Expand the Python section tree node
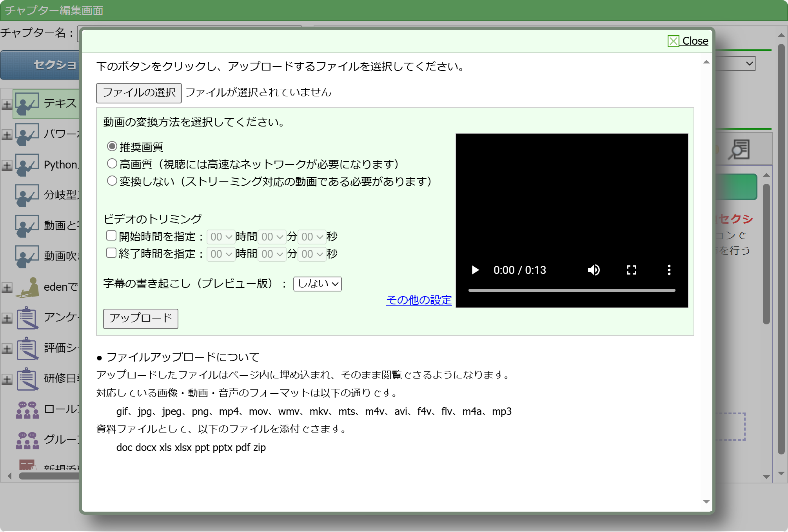The height and width of the screenshot is (532, 788). point(7,165)
